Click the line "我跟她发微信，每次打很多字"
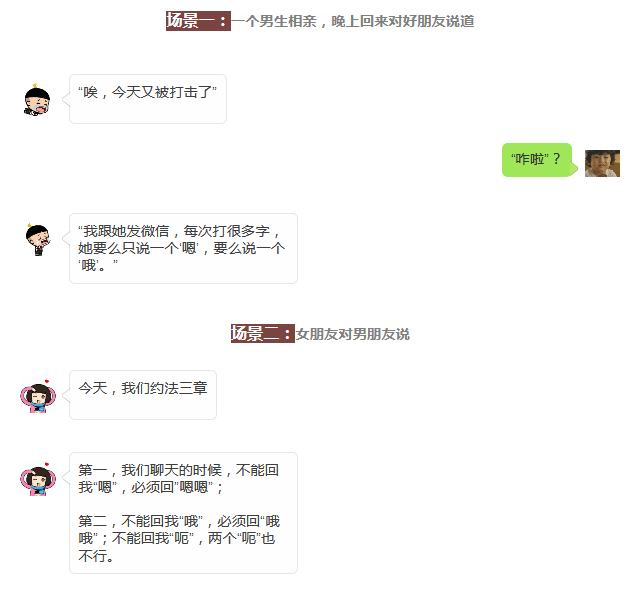 click(x=179, y=231)
